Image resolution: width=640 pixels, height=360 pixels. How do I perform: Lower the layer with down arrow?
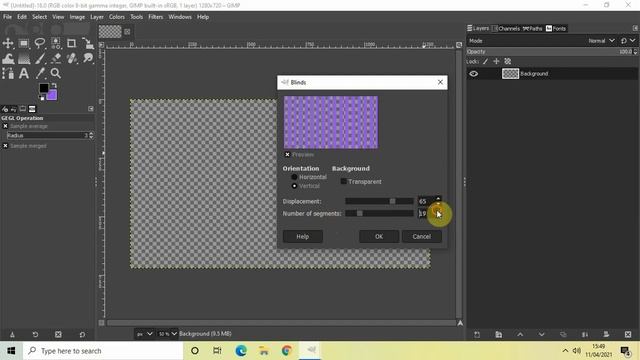[x=541, y=334]
